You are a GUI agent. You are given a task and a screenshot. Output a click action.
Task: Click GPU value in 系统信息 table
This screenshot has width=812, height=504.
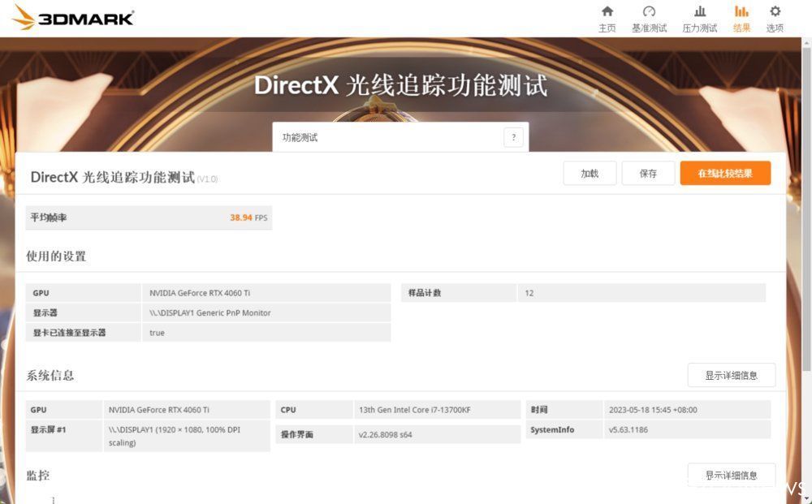click(x=158, y=410)
